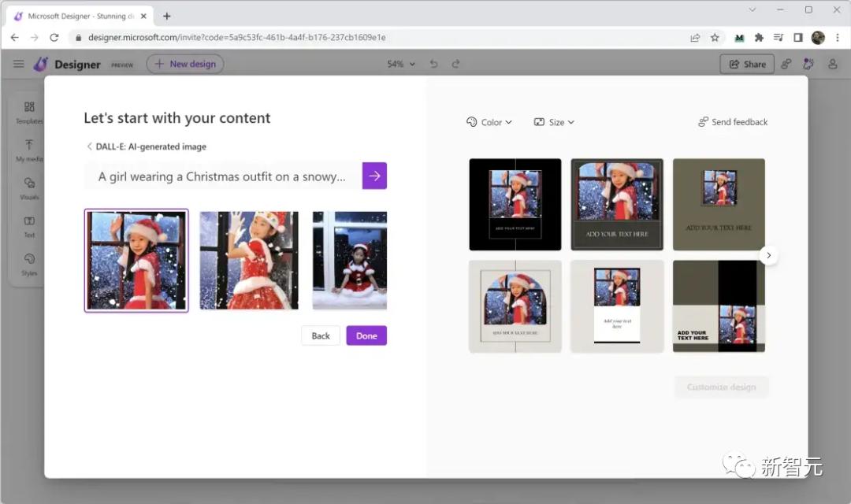Click Send feedback
The image size is (851, 504).
click(732, 122)
